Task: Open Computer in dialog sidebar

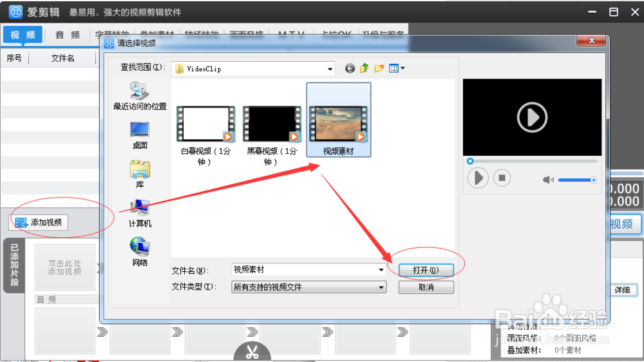Action: [x=140, y=213]
